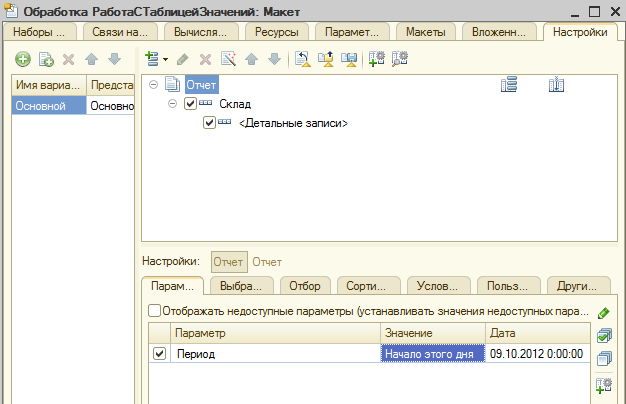This screenshot has height=404, width=626.
Task: Collapse the Отчет tree node
Action: (x=153, y=85)
